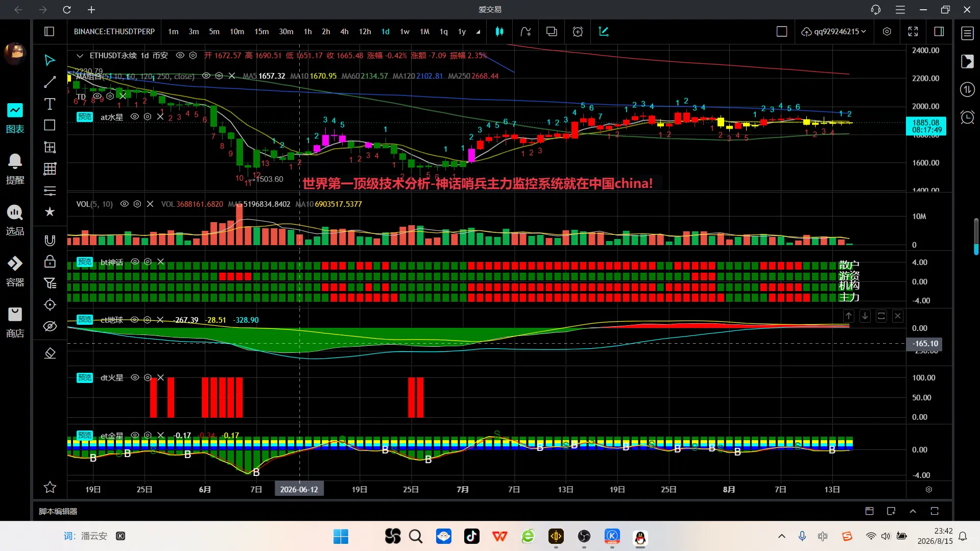The width and height of the screenshot is (980, 551).
Task: Click the user avatar picture
Action: pos(15,53)
